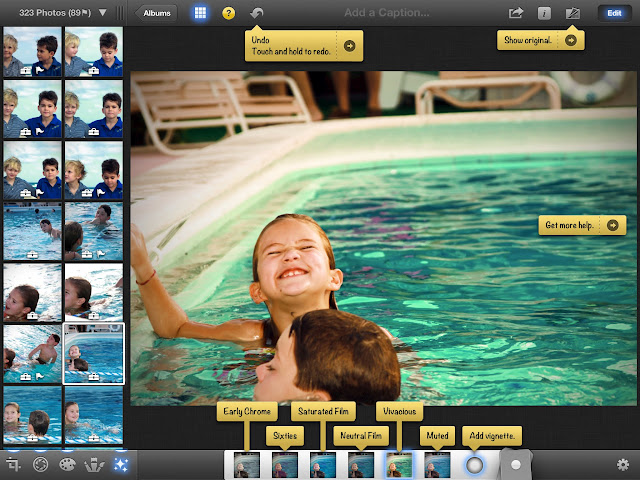This screenshot has height=480, width=640.
Task: Choose the Early Chrome effect swatch
Action: coord(247,464)
